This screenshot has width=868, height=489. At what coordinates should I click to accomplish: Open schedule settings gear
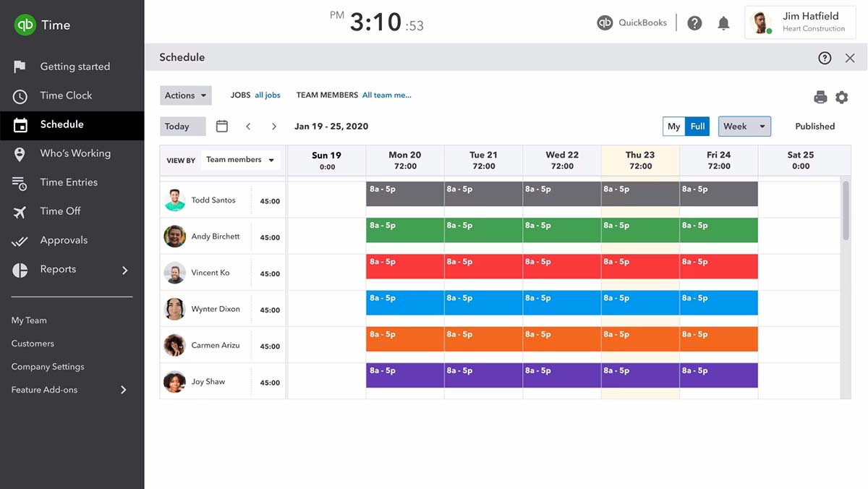point(841,97)
